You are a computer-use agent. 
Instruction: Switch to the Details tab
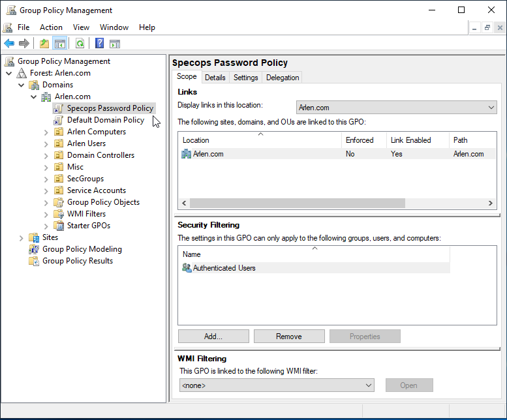click(x=215, y=78)
